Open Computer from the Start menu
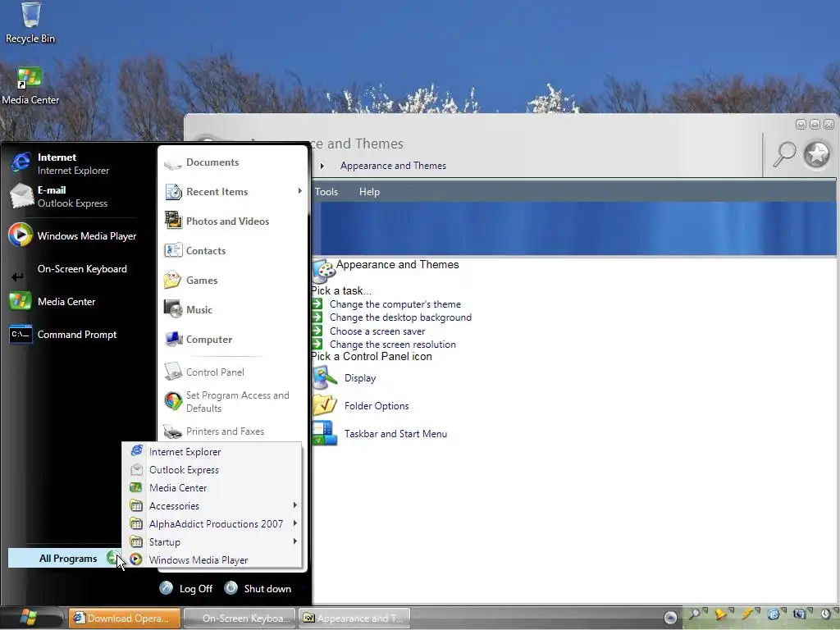This screenshot has width=840, height=630. [199, 339]
